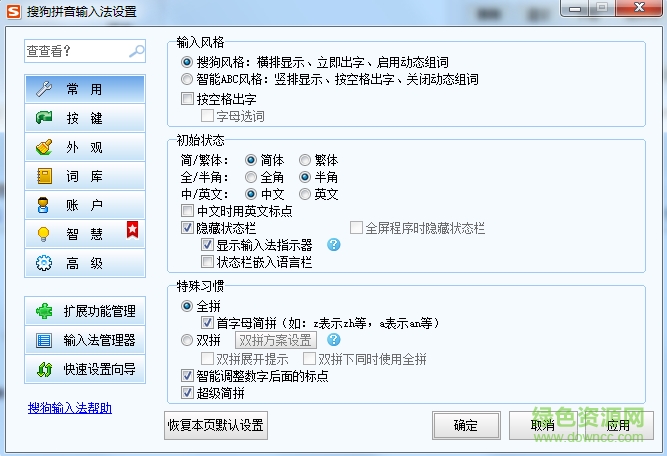
Task: Click help icon next to 显示输入法指示器
Action: point(334,245)
